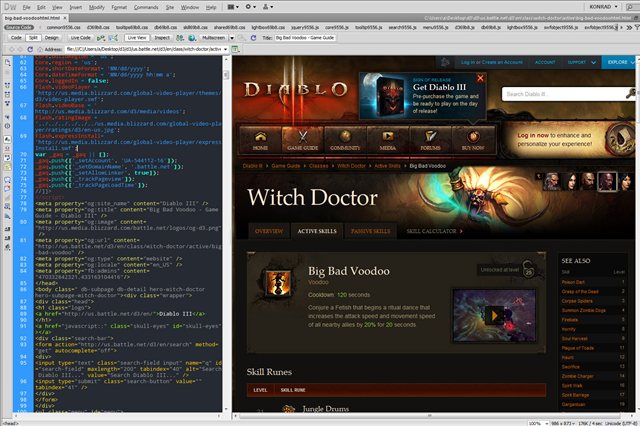
Task: Open the SKILL CALCULATOR link
Action: tap(434, 231)
